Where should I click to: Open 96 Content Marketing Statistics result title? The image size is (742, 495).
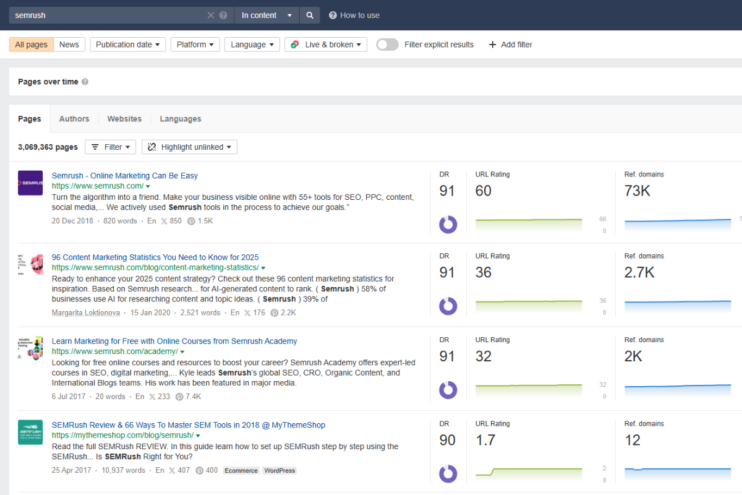click(x=155, y=257)
